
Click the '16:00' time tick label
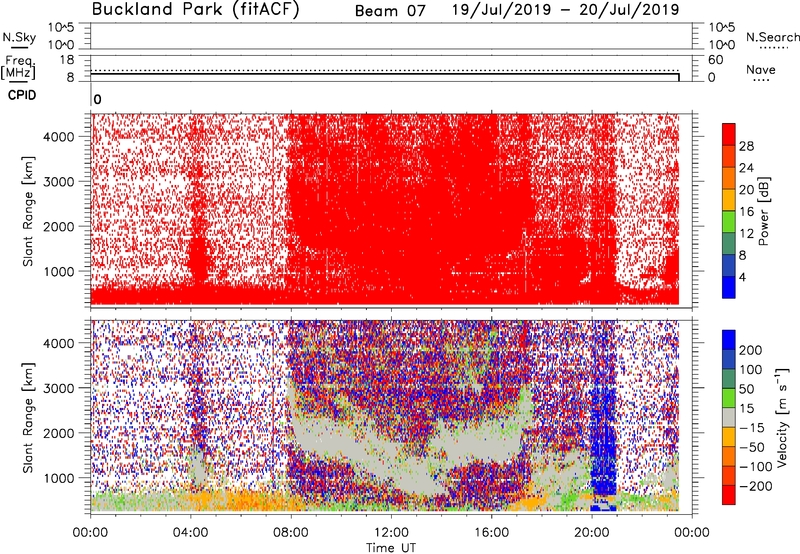(x=491, y=533)
